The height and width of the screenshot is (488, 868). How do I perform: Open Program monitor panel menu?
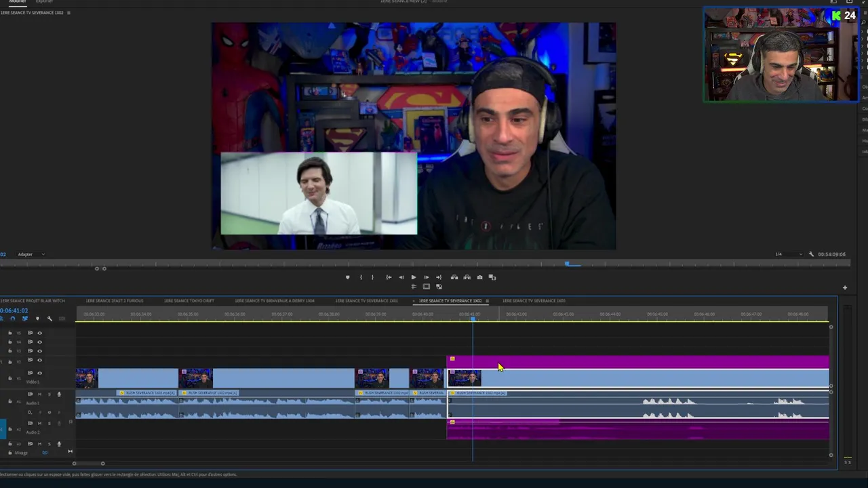68,13
